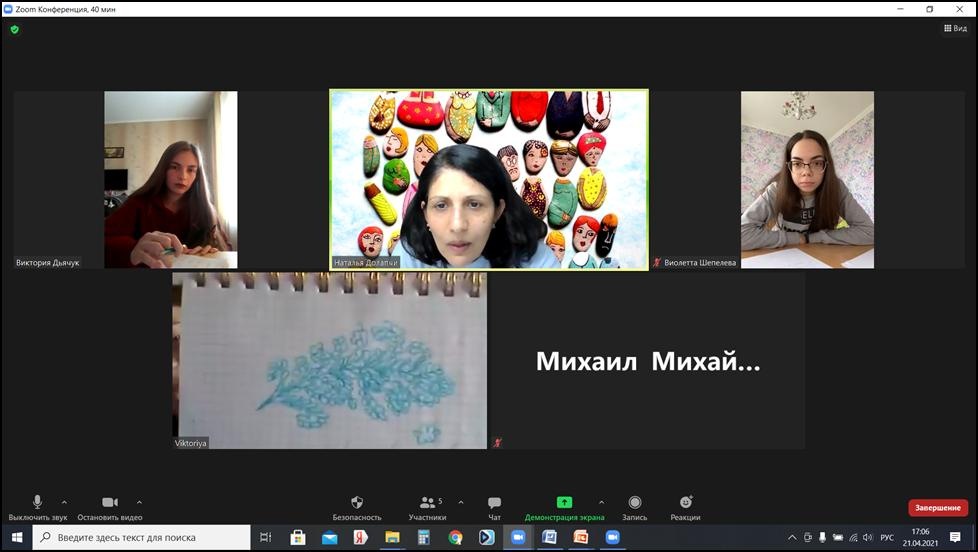
Task: Click the green encryption shield icon
Action: [x=14, y=29]
